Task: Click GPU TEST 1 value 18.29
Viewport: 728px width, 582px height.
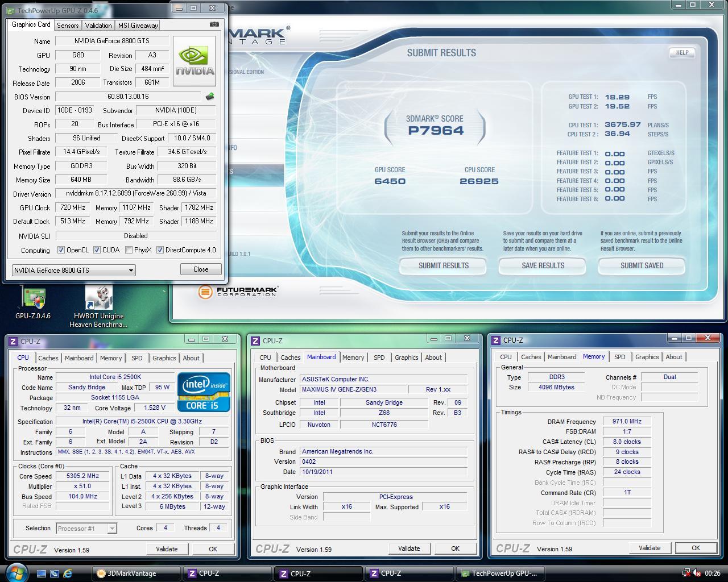Action: [x=617, y=97]
